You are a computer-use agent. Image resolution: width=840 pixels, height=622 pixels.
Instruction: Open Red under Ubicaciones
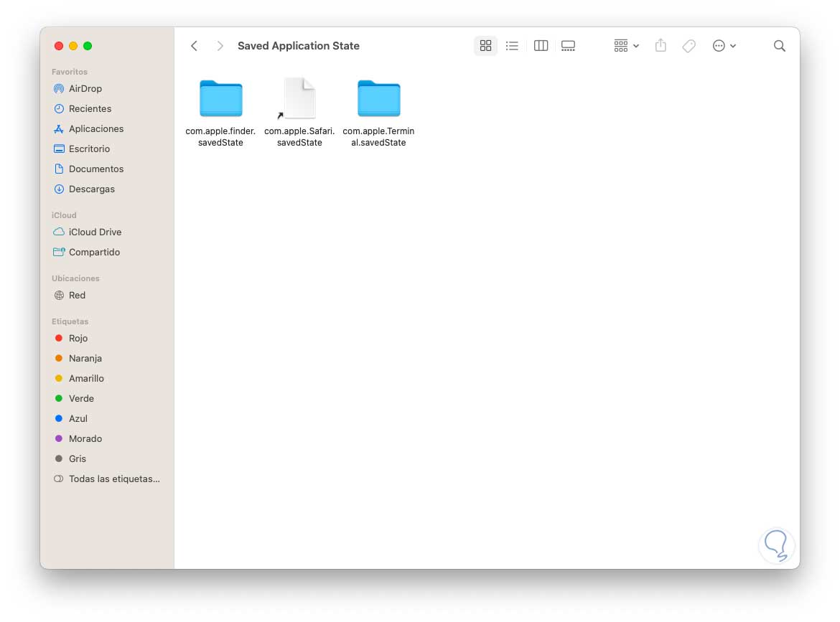click(107, 295)
